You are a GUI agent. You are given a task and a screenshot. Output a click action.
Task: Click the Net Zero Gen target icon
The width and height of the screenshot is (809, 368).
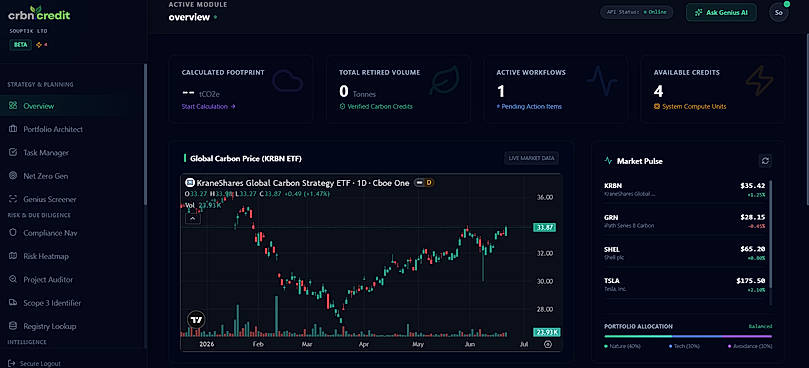(13, 176)
